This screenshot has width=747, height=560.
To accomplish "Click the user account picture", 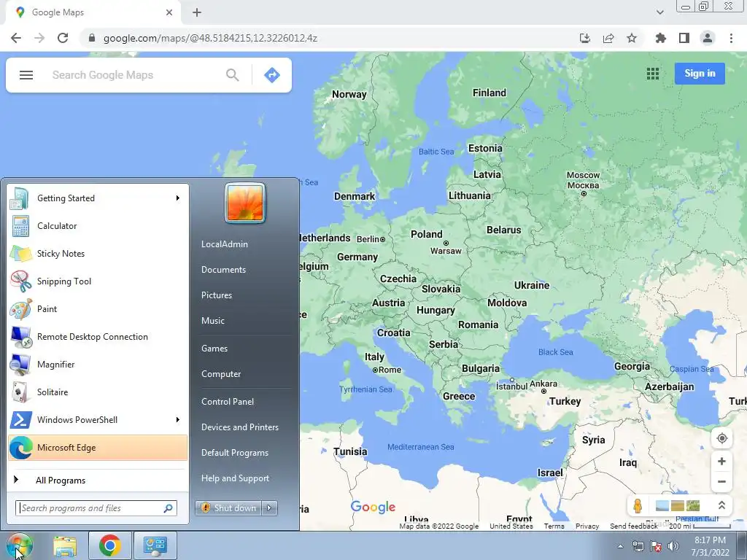I will point(245,203).
